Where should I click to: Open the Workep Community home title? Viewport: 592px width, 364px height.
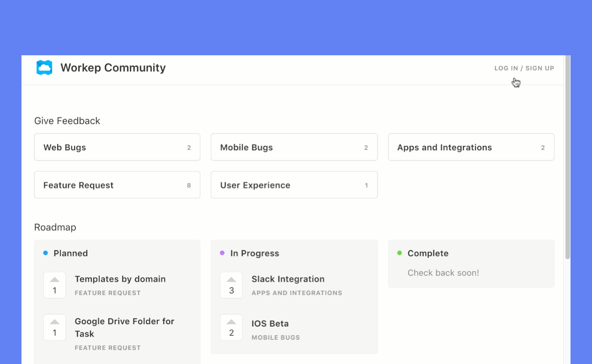(113, 68)
